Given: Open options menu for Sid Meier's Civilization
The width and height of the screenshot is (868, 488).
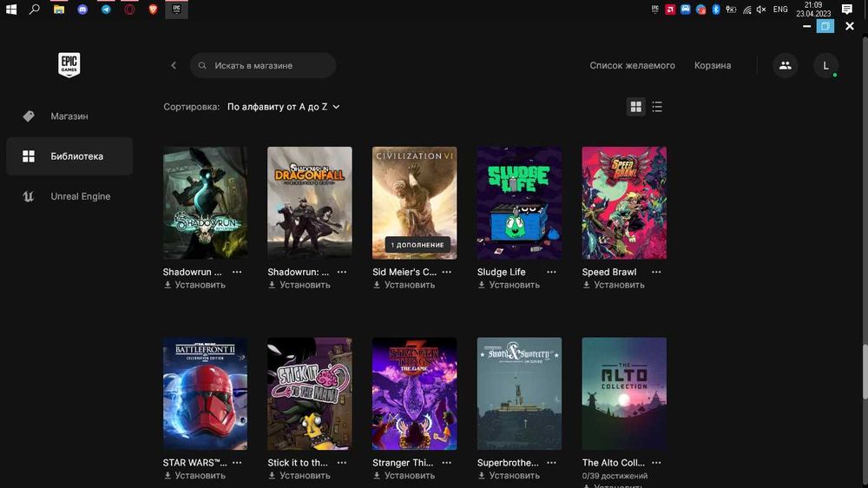Looking at the screenshot, I should 447,272.
